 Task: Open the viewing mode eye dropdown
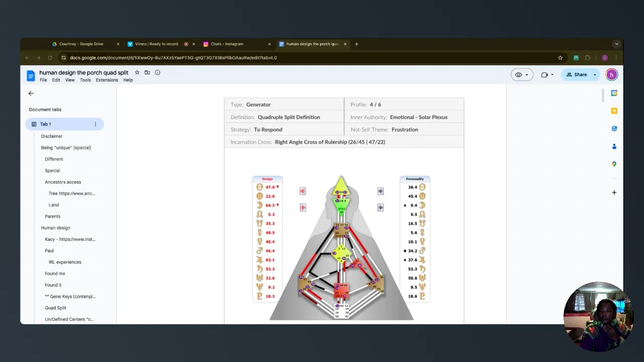click(522, 75)
